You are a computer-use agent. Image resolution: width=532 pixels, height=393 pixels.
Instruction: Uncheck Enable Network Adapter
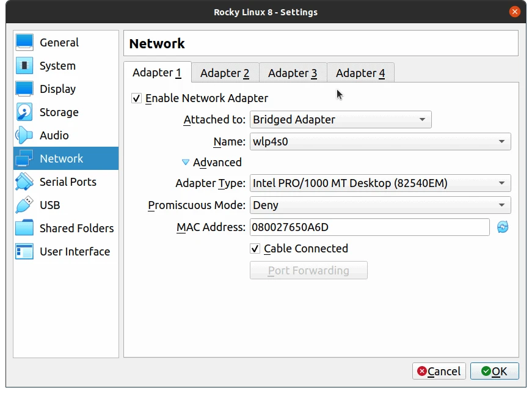pyautogui.click(x=136, y=98)
